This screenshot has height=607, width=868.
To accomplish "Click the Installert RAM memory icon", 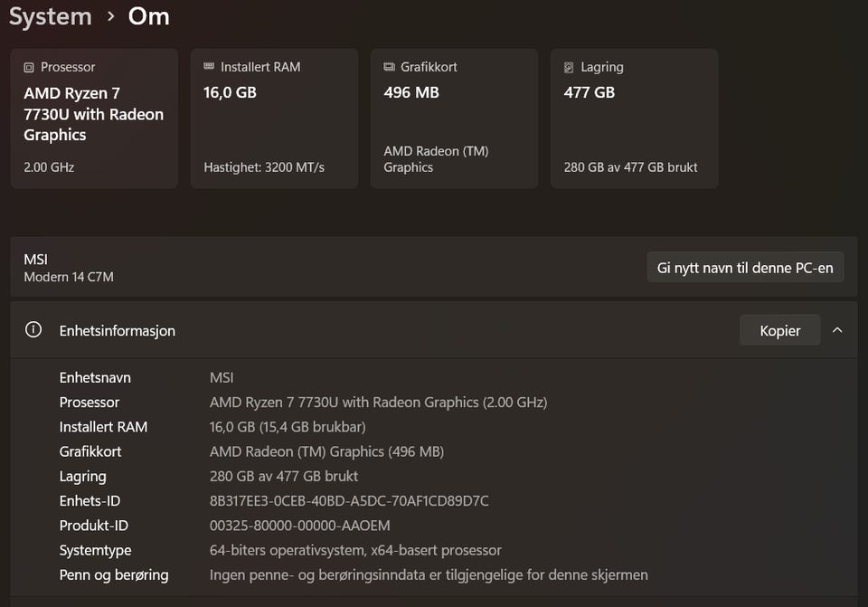I will (x=209, y=66).
